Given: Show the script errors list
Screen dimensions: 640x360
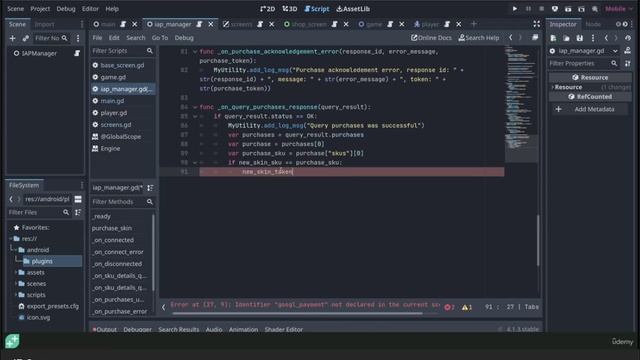Looking at the screenshot, I should 449,307.
